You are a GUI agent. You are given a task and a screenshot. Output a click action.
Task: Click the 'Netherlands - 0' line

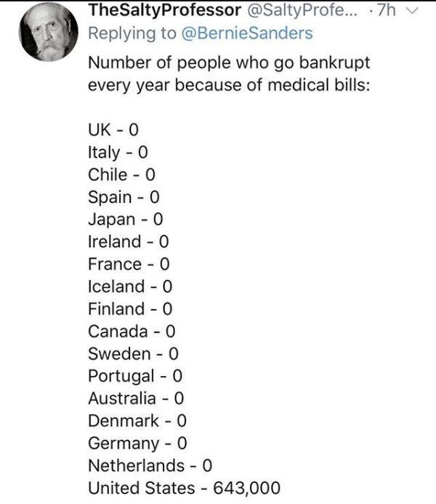click(x=150, y=465)
